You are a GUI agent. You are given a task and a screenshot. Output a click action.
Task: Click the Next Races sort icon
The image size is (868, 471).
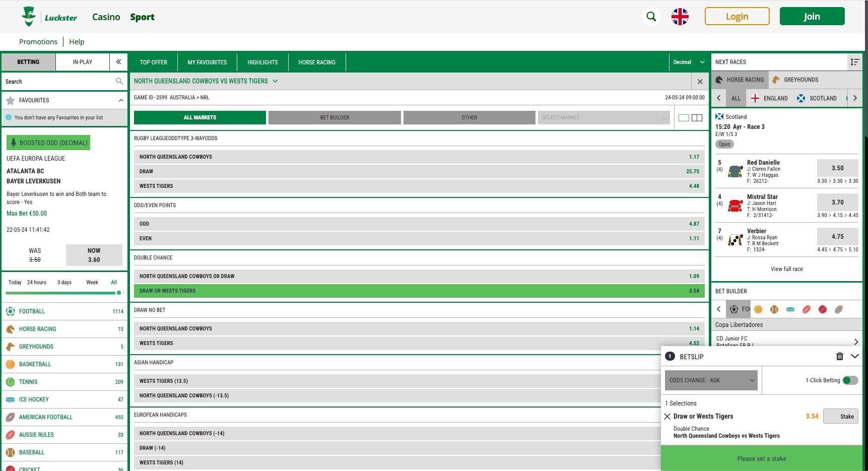coord(854,62)
